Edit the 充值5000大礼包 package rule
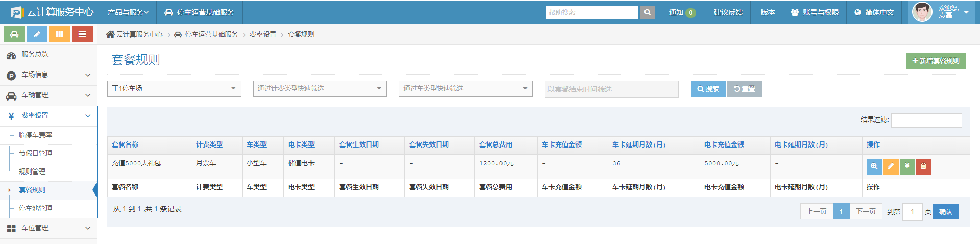980x244 pixels. point(891,166)
